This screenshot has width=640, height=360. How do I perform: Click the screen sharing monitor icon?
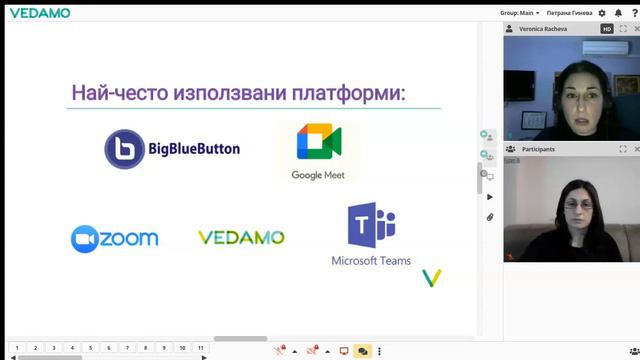344,351
